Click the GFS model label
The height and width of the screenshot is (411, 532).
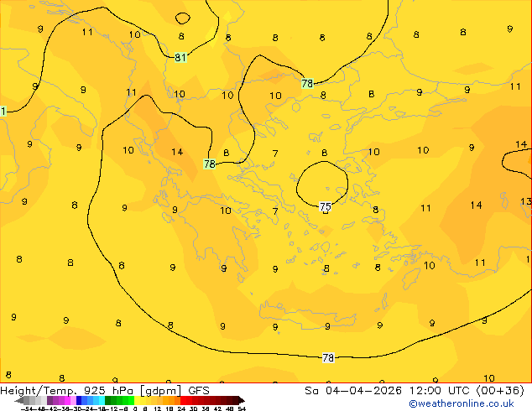pos(199,391)
